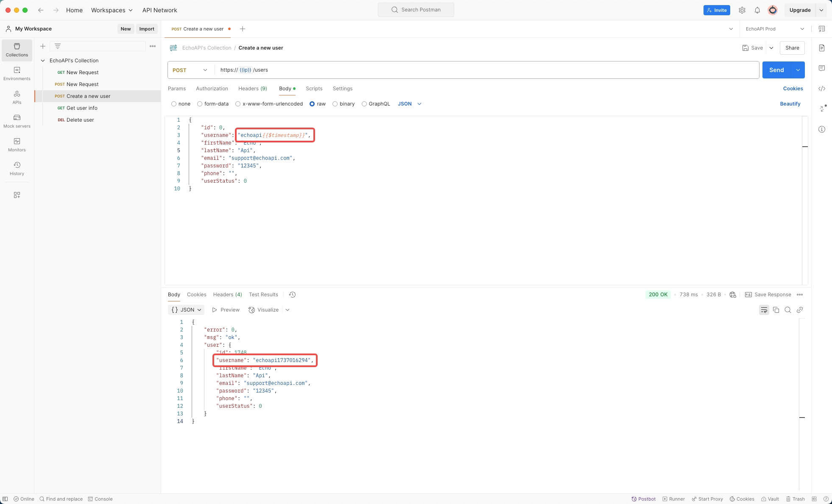Open a new request tab with plus

click(x=243, y=29)
